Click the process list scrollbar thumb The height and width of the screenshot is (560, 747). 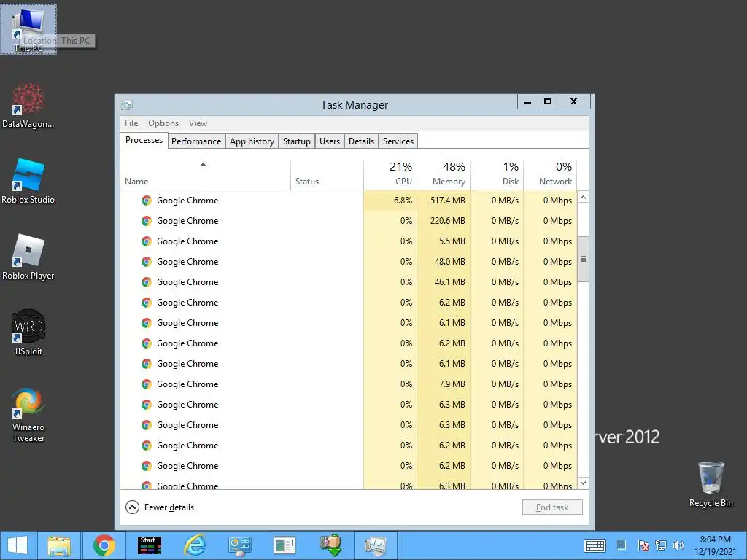(x=583, y=259)
